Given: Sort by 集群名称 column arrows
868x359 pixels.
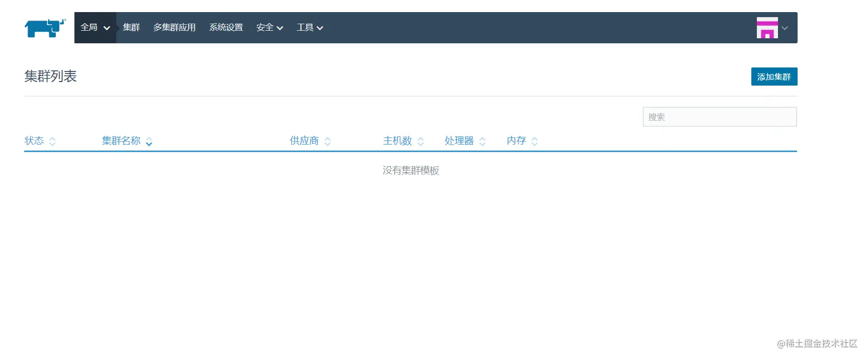Looking at the screenshot, I should pos(149,141).
